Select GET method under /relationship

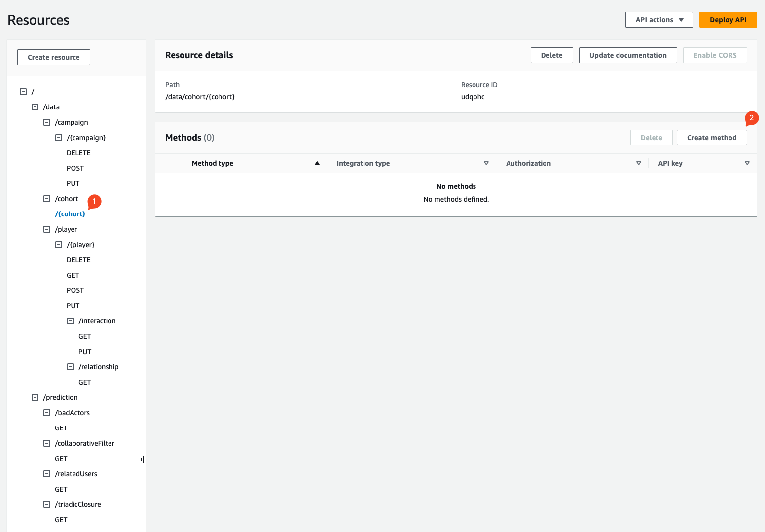tap(85, 382)
